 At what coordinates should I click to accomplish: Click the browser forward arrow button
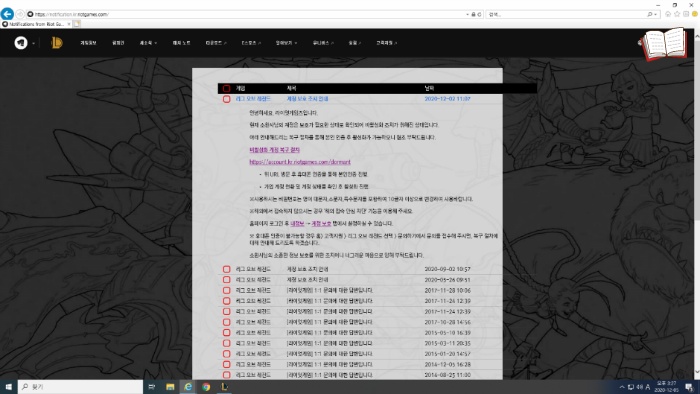coord(20,14)
